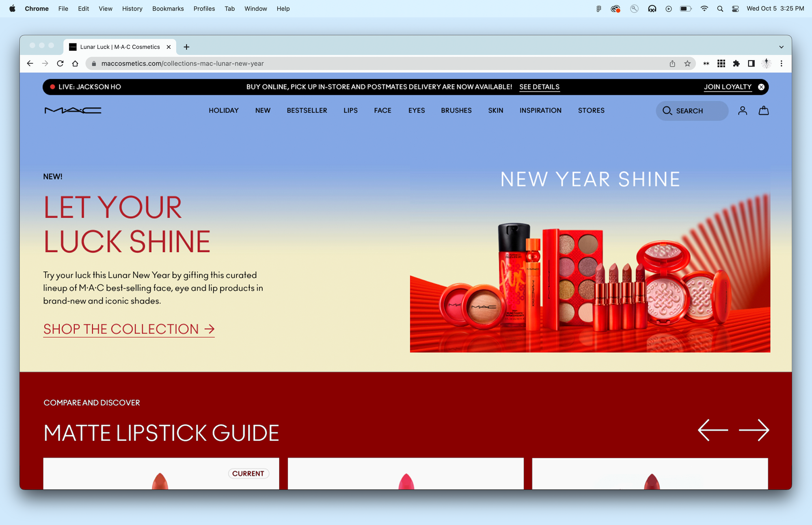Open the HOLIDAY navigation menu

(224, 110)
